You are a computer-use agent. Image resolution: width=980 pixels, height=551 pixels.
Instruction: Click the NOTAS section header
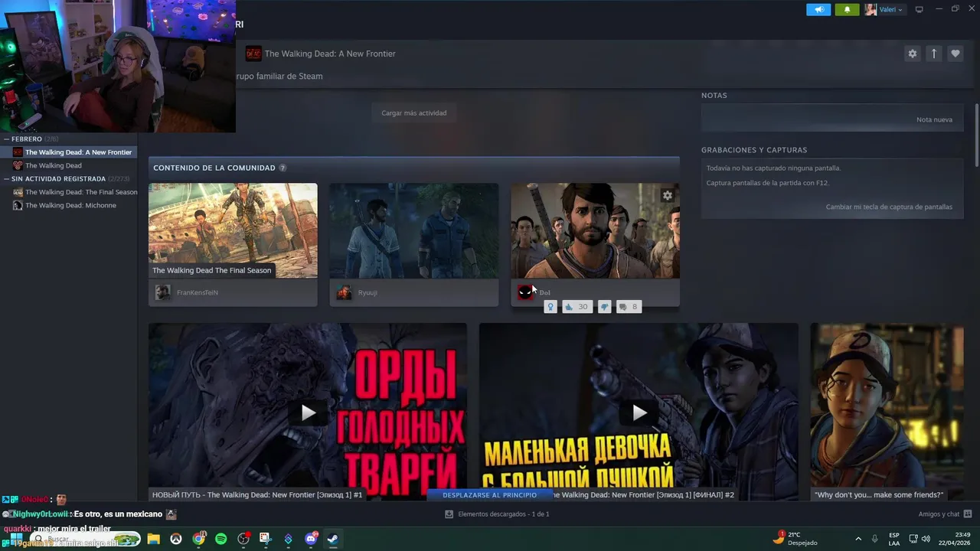[714, 96]
